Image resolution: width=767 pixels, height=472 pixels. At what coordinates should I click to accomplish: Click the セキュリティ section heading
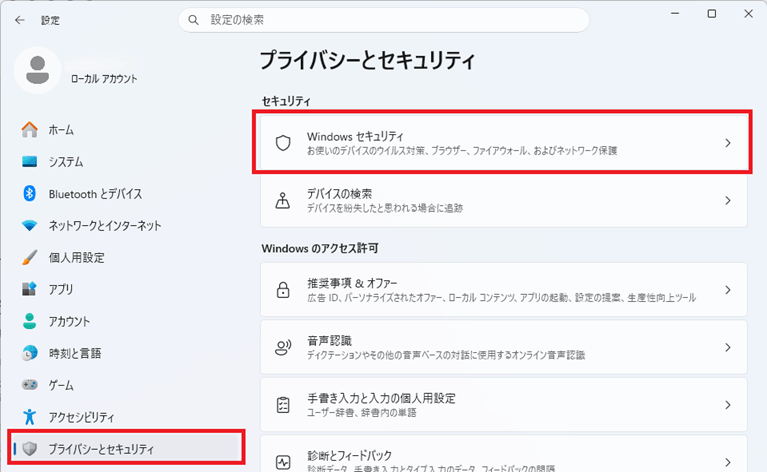tap(286, 101)
